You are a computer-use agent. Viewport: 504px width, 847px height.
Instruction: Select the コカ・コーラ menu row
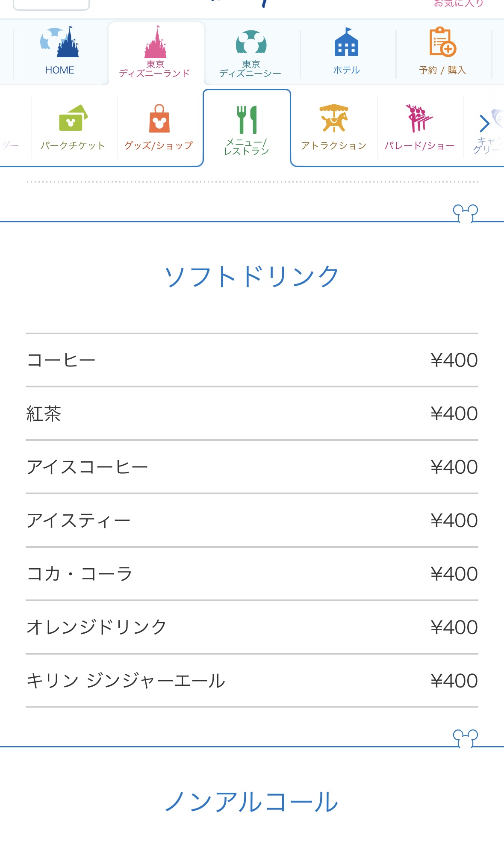coord(252,574)
